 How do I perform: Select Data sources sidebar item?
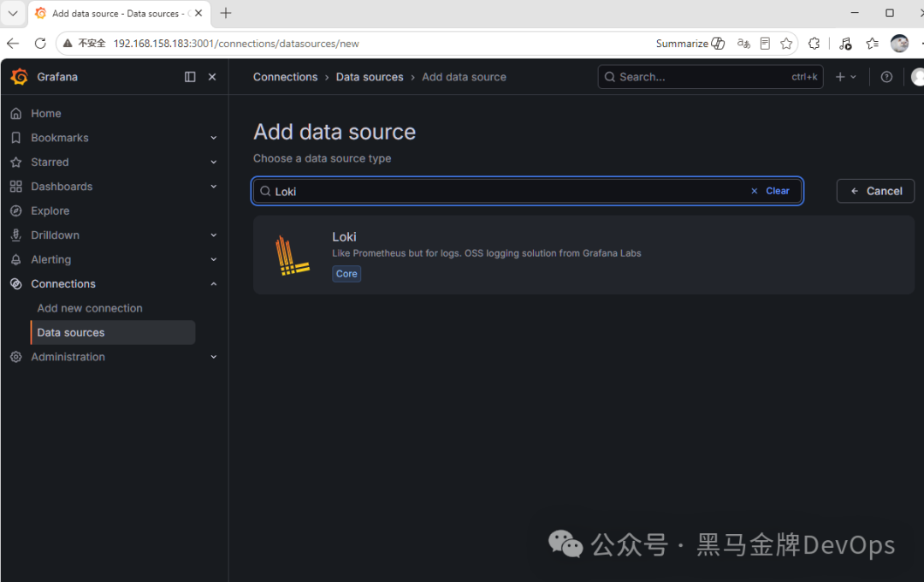click(113, 333)
